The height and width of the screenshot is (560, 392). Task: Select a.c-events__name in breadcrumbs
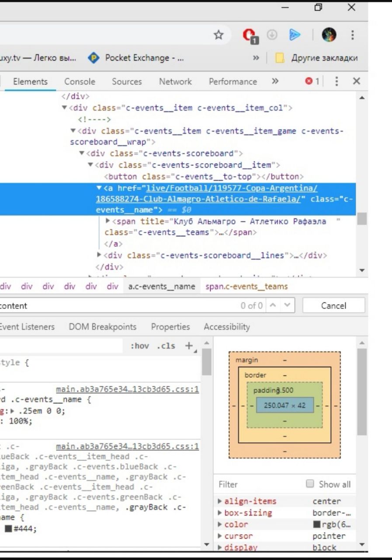(161, 287)
